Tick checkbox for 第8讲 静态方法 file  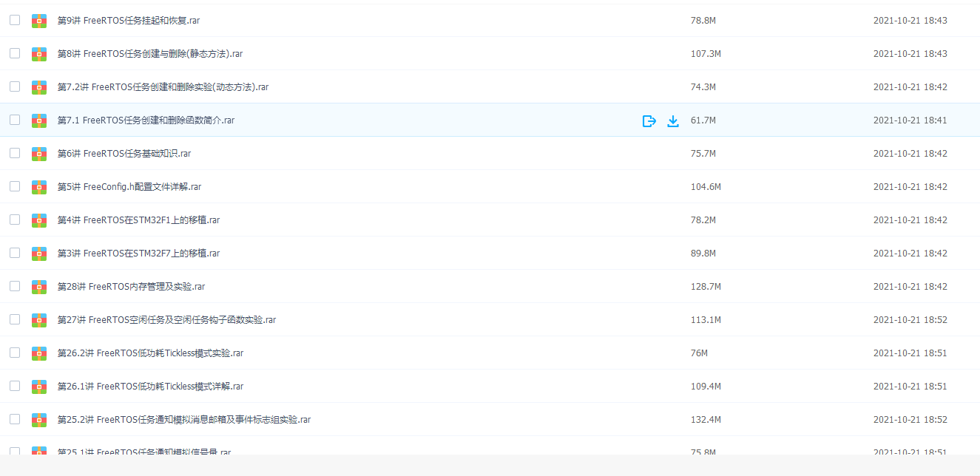pyautogui.click(x=15, y=53)
